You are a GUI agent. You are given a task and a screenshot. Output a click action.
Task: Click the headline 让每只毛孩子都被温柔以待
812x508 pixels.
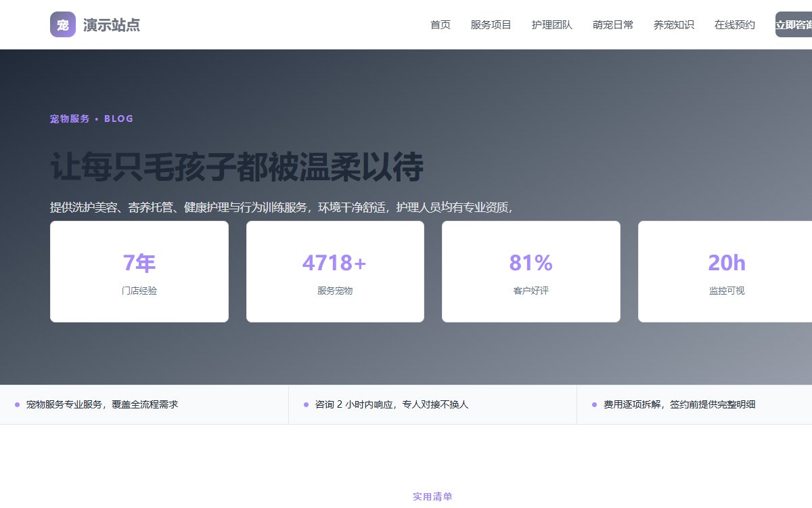[237, 167]
